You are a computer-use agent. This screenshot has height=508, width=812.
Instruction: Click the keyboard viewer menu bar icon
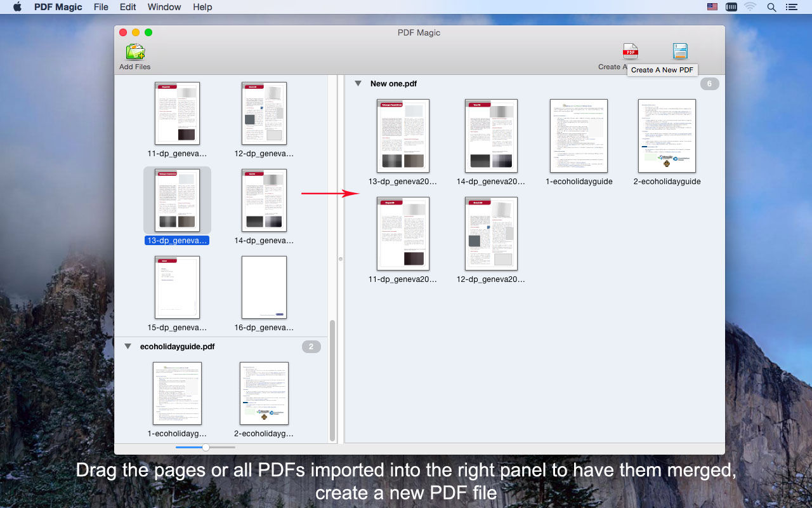point(731,7)
